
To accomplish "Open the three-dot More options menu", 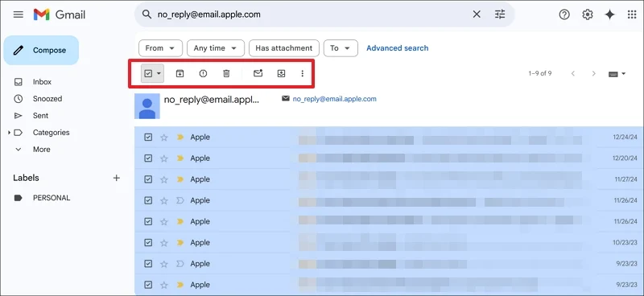I will coord(303,73).
